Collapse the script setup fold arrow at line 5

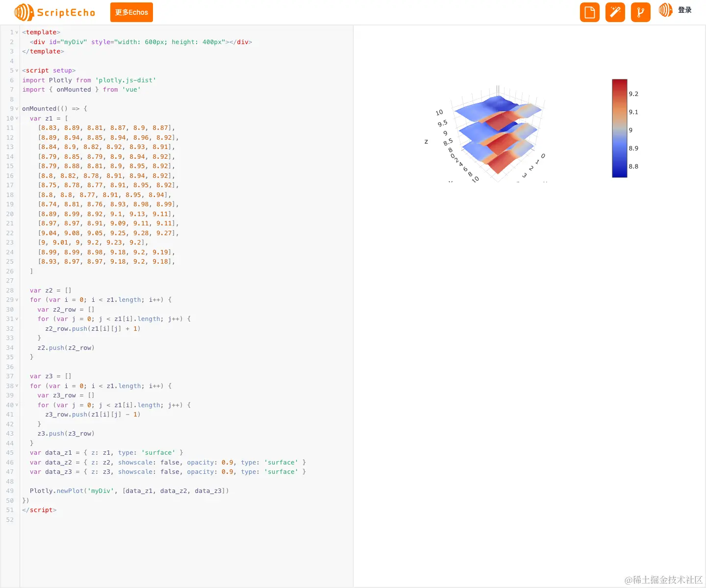tap(17, 71)
